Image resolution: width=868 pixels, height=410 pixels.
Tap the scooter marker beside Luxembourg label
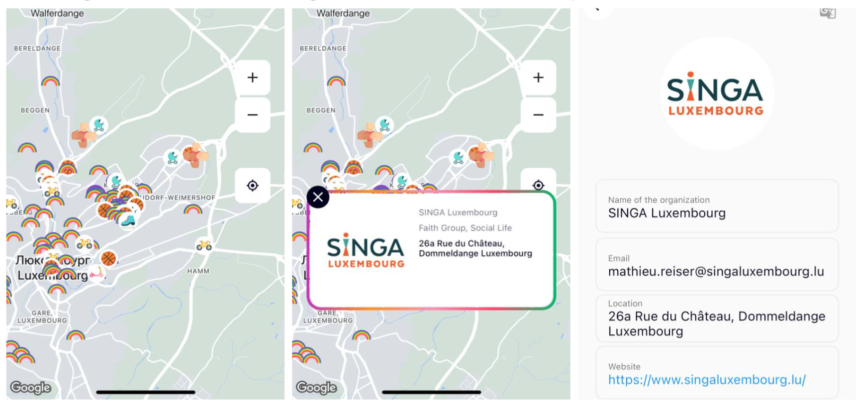coord(97,273)
